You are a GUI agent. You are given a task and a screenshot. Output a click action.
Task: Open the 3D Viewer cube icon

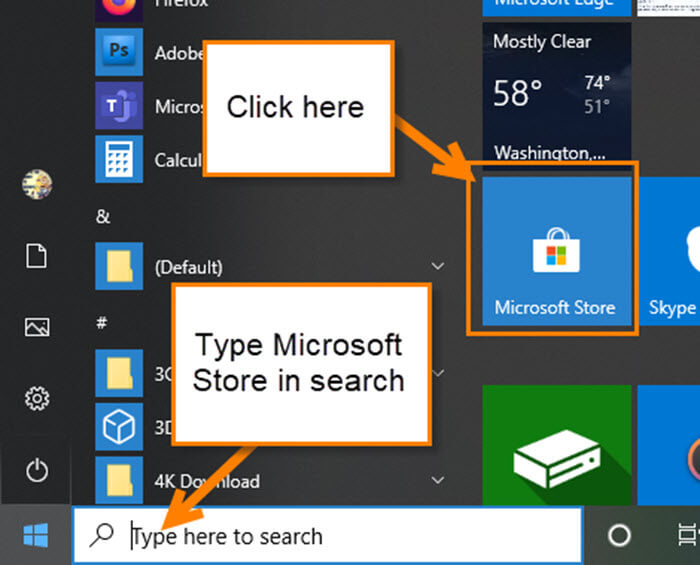(119, 427)
